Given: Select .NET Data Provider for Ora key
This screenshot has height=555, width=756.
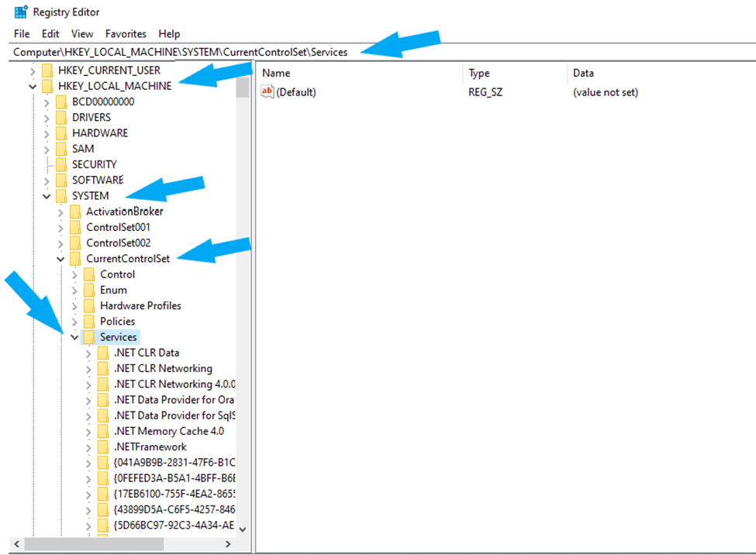Looking at the screenshot, I should click(174, 400).
